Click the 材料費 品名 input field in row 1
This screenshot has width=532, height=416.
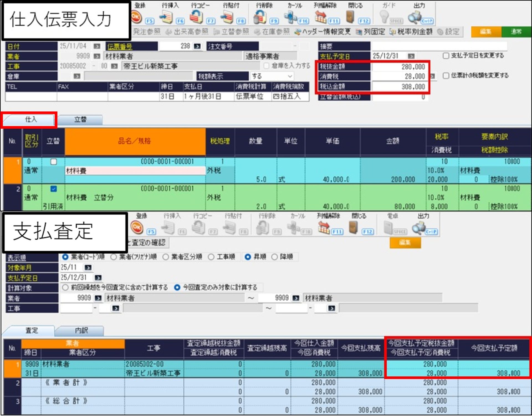point(135,171)
